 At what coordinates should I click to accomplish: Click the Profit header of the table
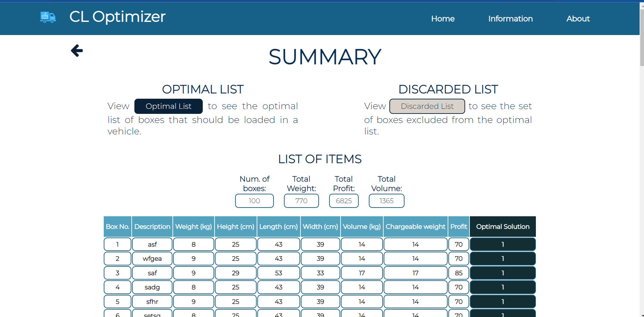pyautogui.click(x=458, y=226)
